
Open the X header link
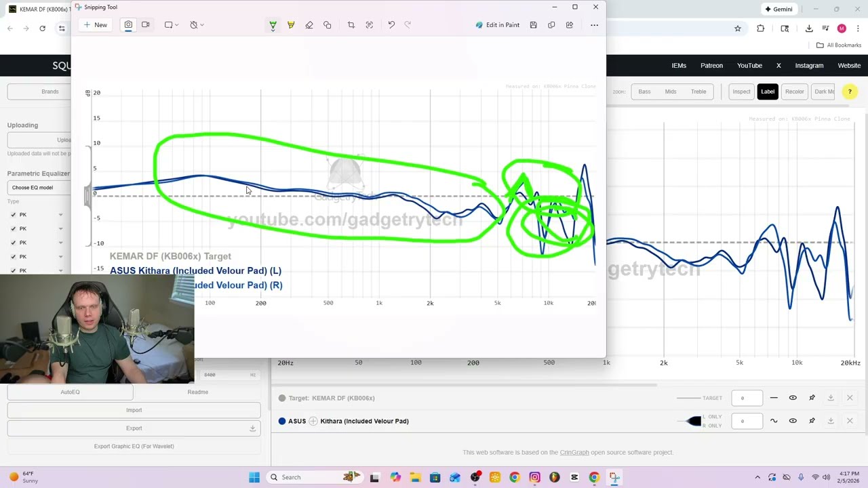[x=778, y=66]
